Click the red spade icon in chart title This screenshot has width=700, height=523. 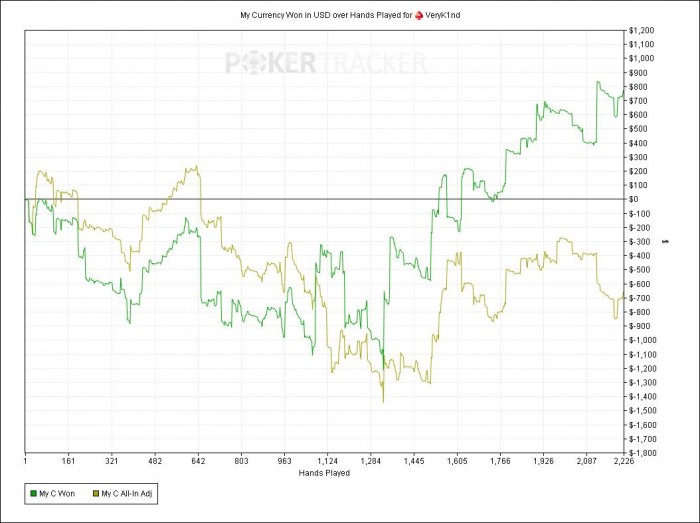(419, 15)
